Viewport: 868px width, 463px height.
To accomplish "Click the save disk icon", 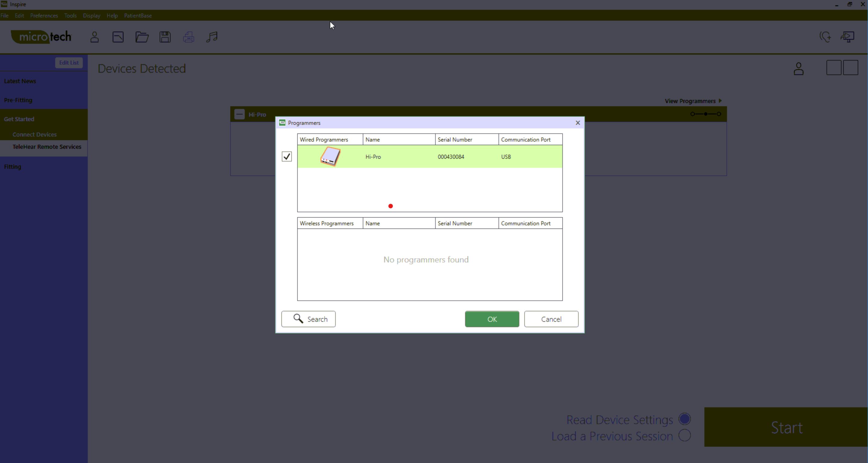I will pyautogui.click(x=165, y=37).
